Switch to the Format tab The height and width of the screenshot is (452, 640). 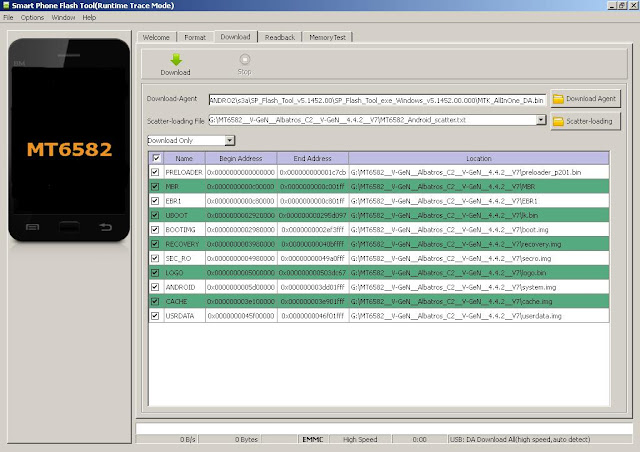(x=195, y=37)
